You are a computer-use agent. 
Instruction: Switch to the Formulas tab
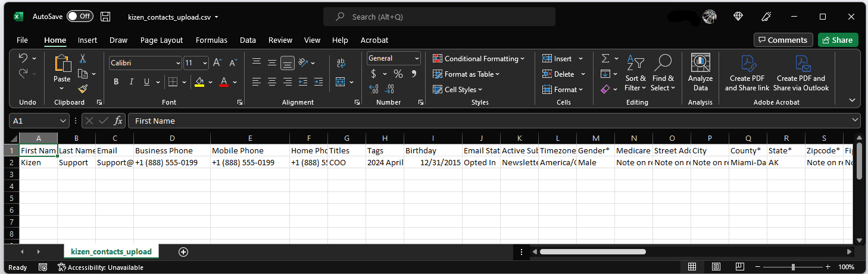211,40
